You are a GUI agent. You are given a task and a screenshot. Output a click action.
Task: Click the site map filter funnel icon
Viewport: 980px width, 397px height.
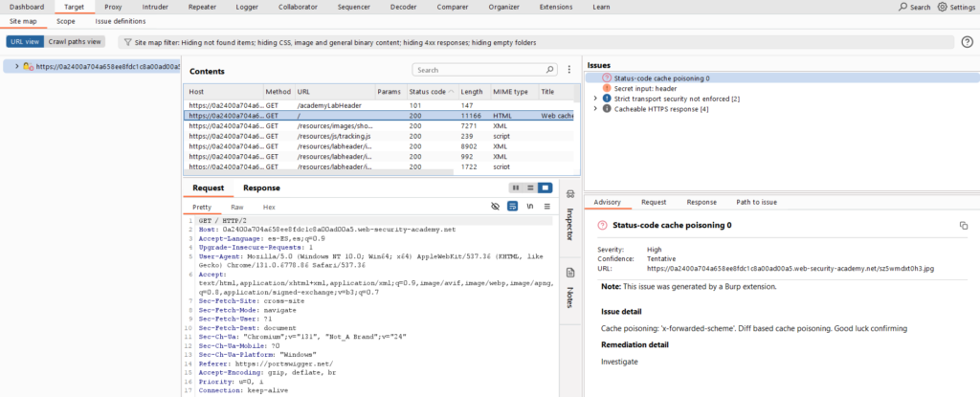click(x=127, y=42)
